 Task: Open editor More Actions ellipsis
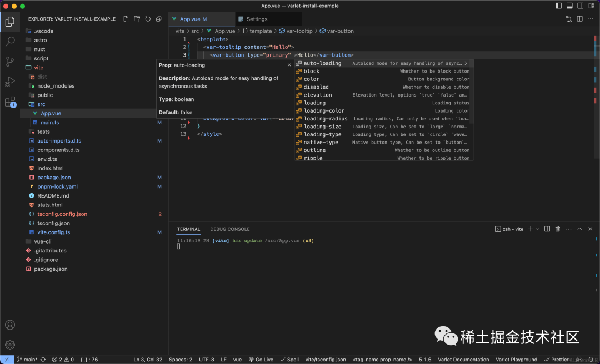[591, 19]
